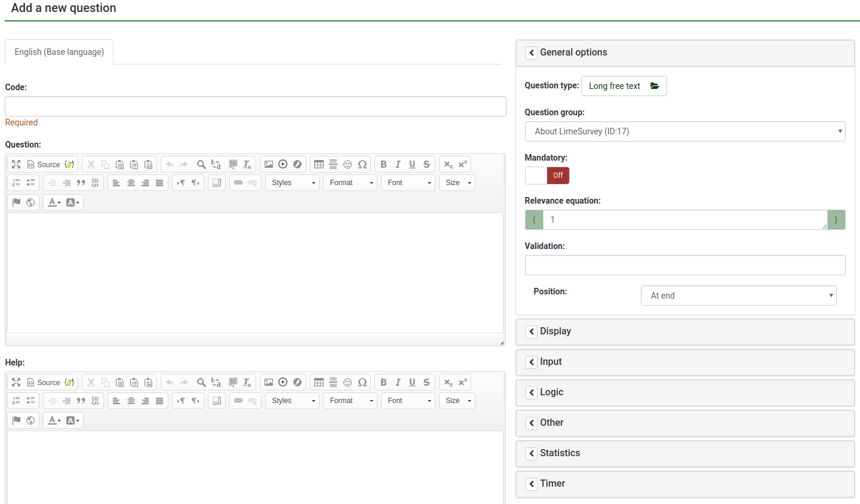The width and height of the screenshot is (860, 504).
Task: Click the Maximize icon in Question editor toolbar
Action: [16, 164]
